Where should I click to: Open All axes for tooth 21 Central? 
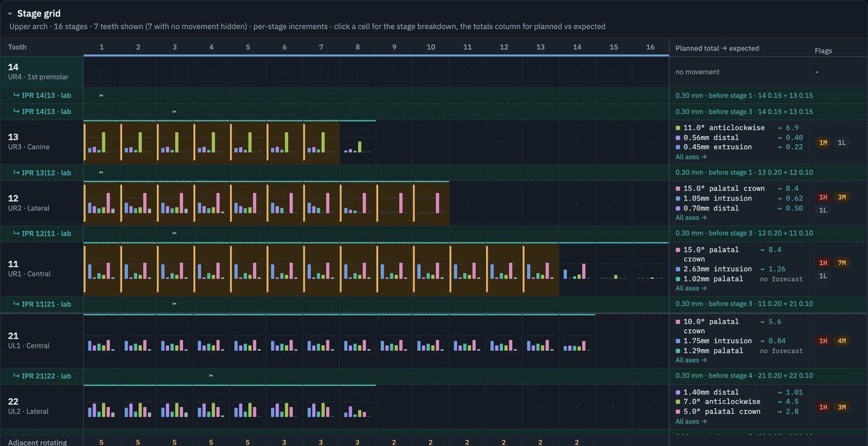click(691, 360)
